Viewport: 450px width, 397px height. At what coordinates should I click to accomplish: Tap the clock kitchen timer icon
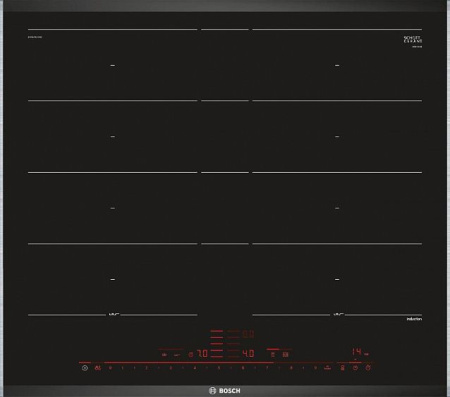click(355, 368)
